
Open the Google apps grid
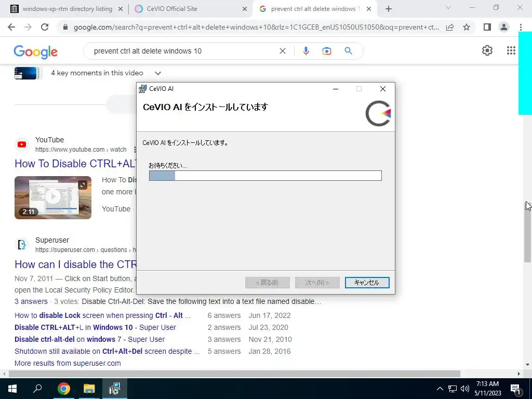pos(511,50)
